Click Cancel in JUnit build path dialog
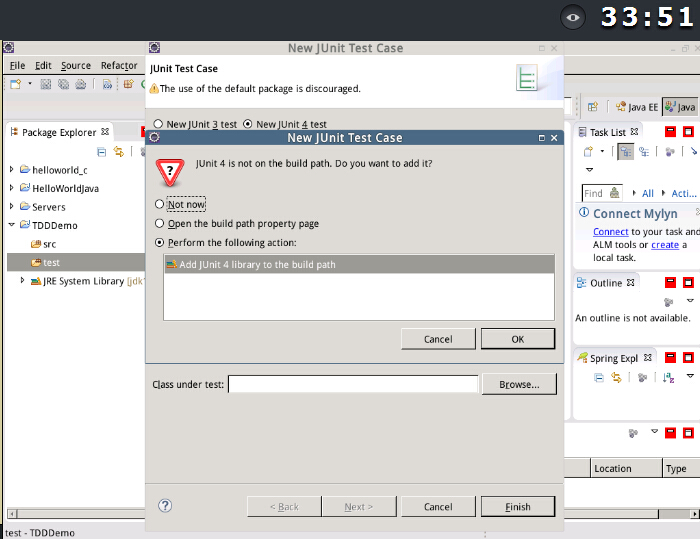 click(438, 339)
